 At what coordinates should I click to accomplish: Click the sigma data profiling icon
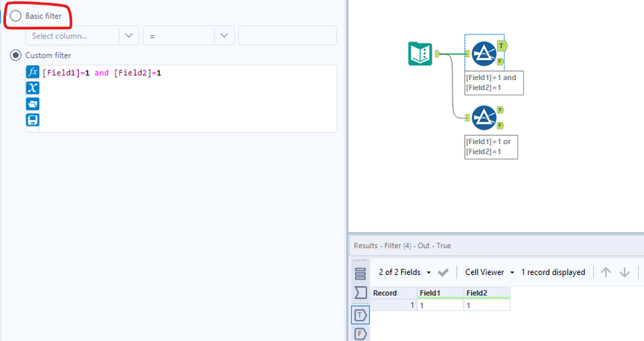360,292
